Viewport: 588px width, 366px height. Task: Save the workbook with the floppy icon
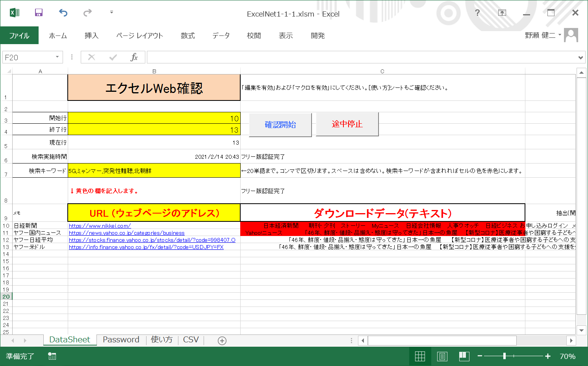click(39, 13)
